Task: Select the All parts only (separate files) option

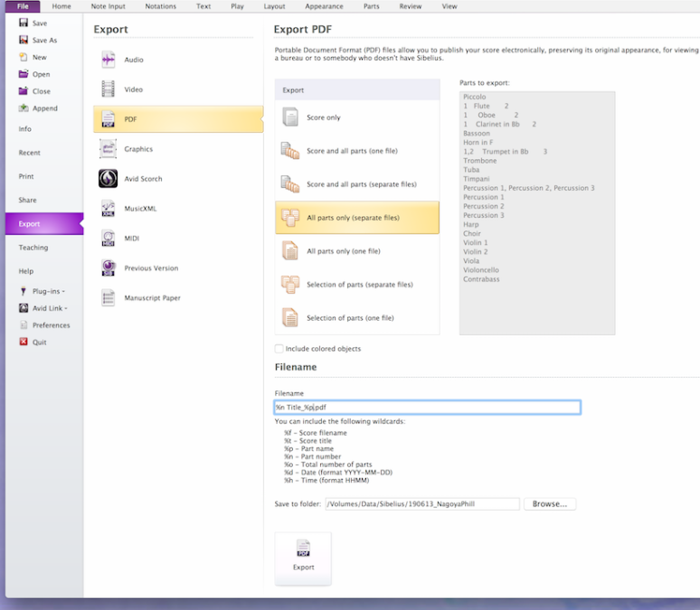Action: coord(357,217)
